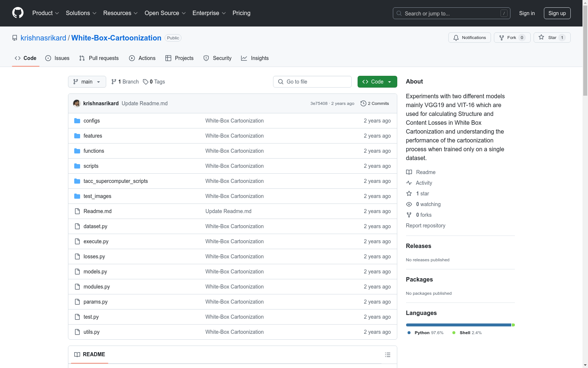588x368 pixels.
Task: Click the bell icon in Notifications
Action: (456, 38)
